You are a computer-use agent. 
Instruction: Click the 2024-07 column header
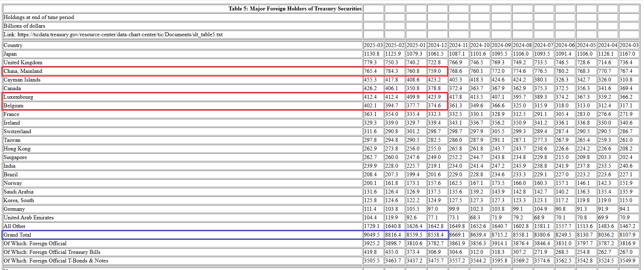click(544, 45)
